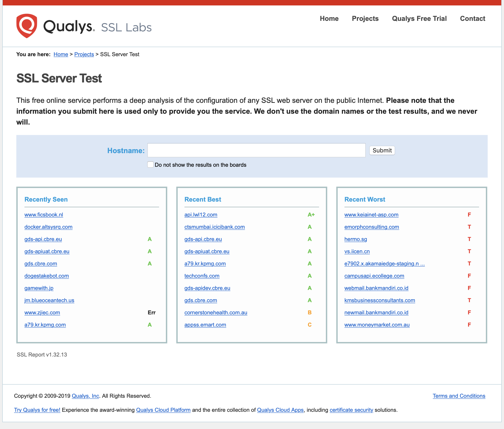This screenshot has width=504, height=429.
Task: Open vs.iicen.cn link
Action: pos(357,251)
